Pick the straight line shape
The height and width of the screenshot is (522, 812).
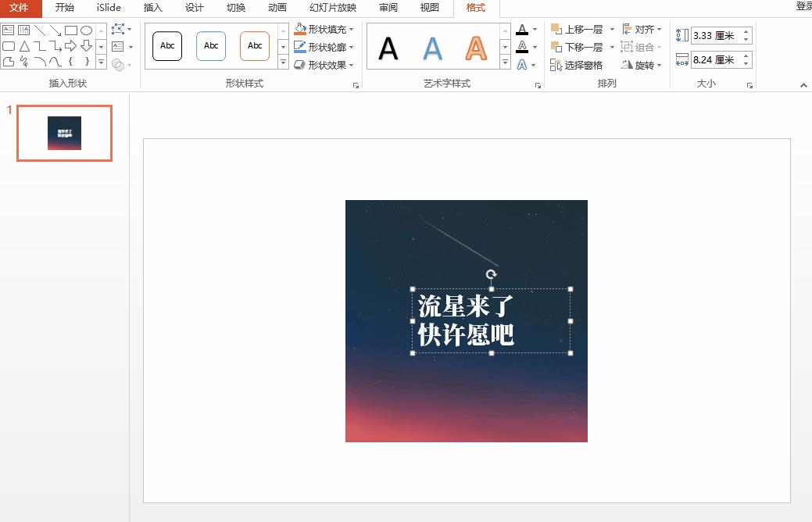[x=40, y=30]
